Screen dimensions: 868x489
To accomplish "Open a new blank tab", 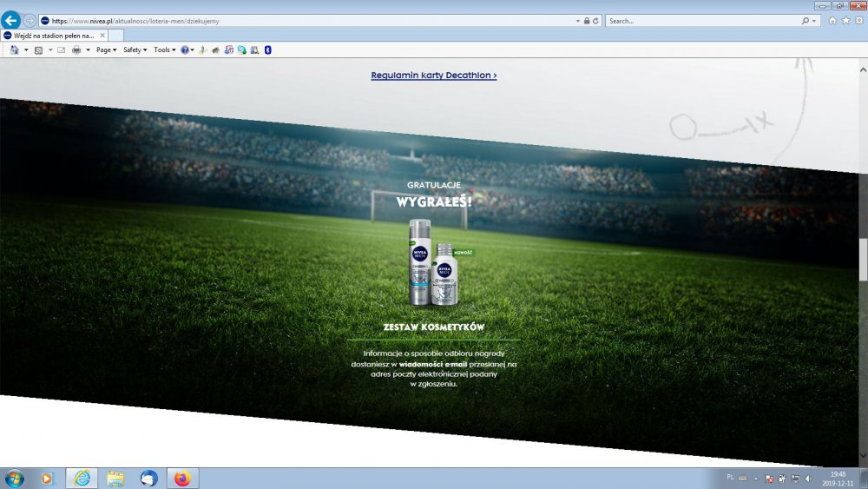I will [116, 36].
